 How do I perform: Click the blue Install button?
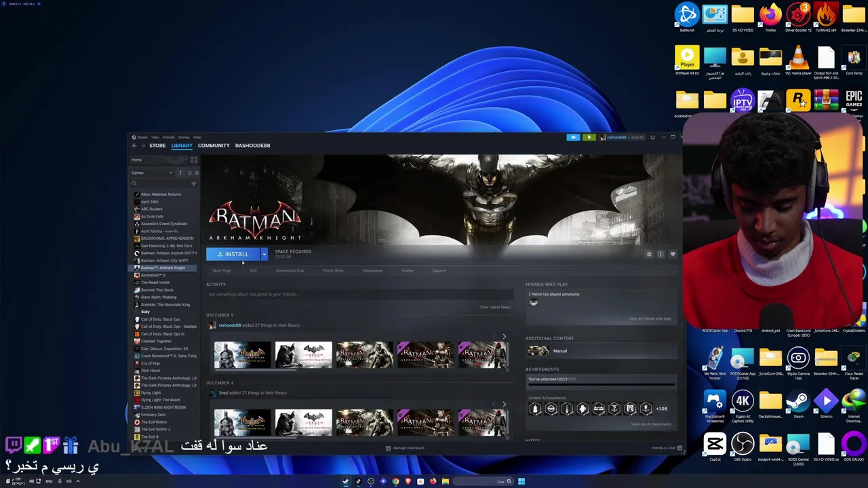coord(233,254)
